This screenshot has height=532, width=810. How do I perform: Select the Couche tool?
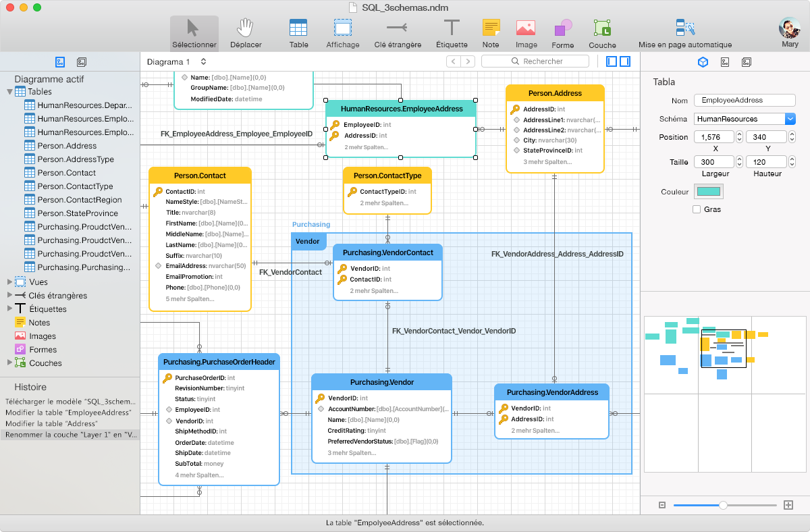[x=602, y=30]
